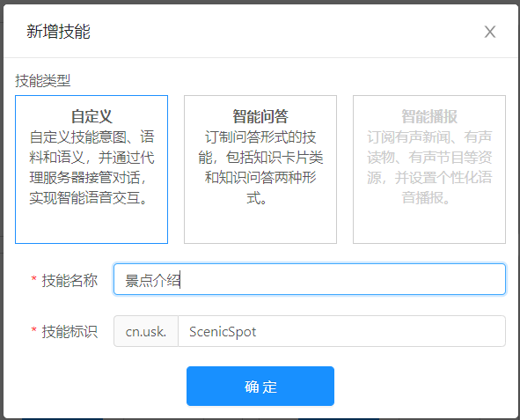Viewport: 520px width, 420px height.
Task: Click the 智能播报 card description text
Action: click(429, 167)
